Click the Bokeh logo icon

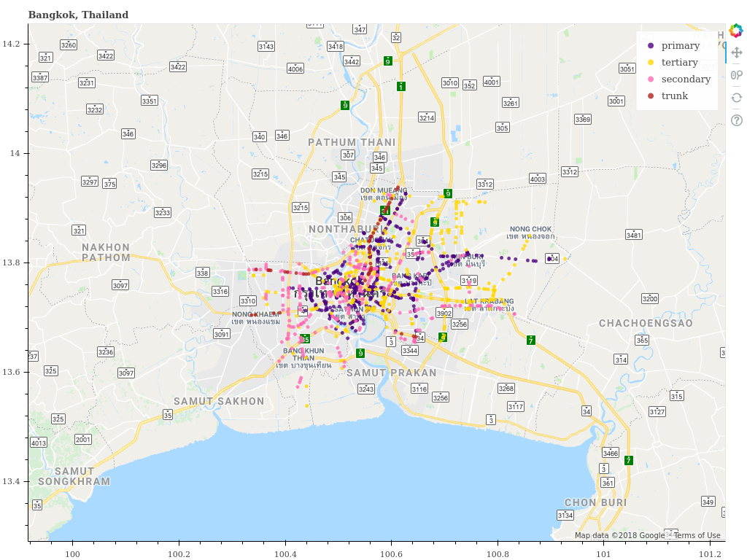pos(736,31)
